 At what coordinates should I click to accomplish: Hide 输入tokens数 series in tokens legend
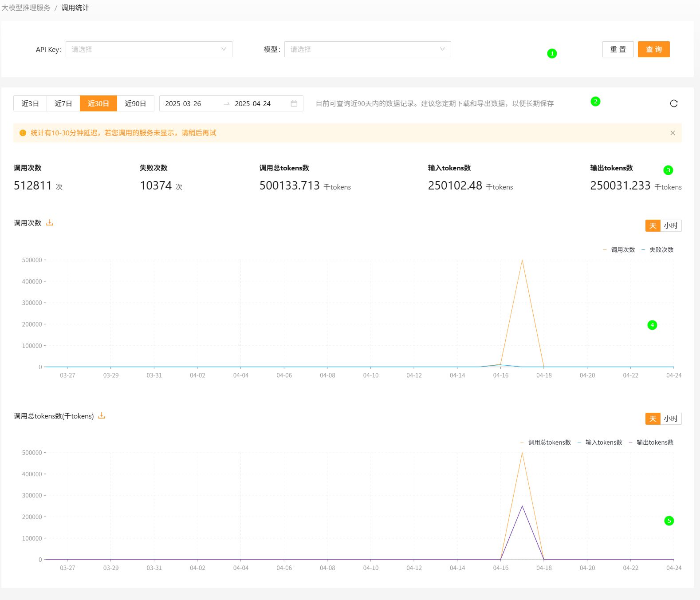(x=600, y=442)
